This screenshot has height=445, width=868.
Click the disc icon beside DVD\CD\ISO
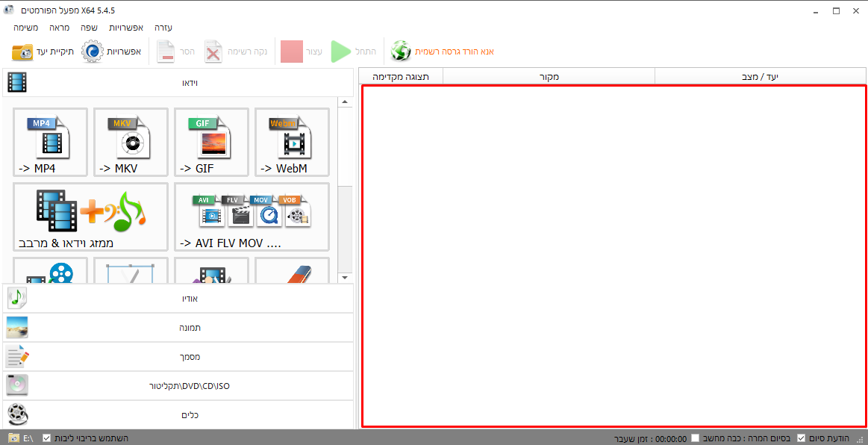coord(17,385)
